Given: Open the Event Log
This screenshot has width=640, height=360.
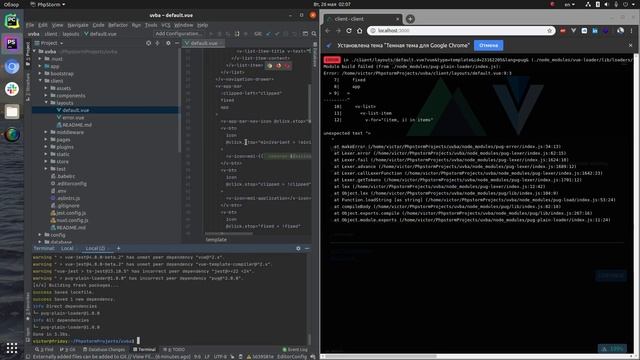Looking at the screenshot, I should [295, 349].
